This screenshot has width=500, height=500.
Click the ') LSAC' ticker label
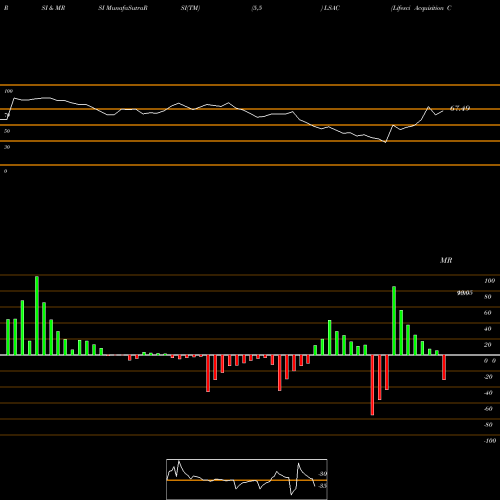point(330,8)
